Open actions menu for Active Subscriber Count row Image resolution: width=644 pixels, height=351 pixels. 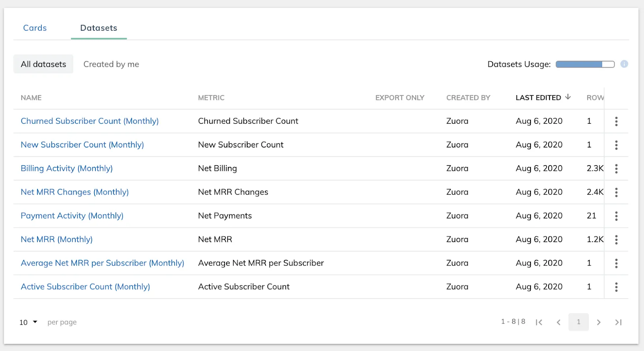(616, 287)
